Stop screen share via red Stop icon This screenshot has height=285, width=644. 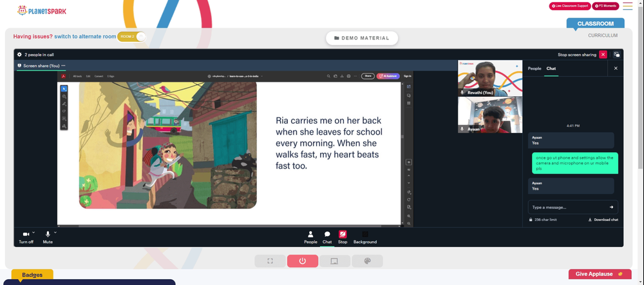[343, 237]
